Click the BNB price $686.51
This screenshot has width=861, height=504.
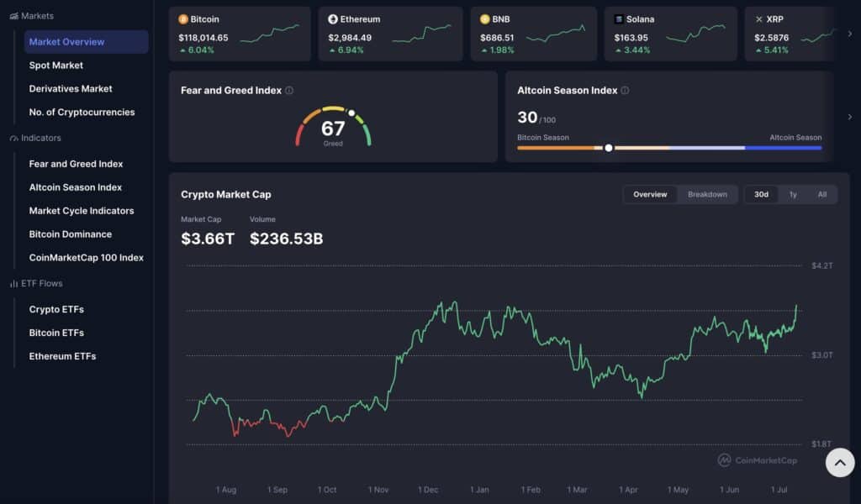click(x=497, y=38)
